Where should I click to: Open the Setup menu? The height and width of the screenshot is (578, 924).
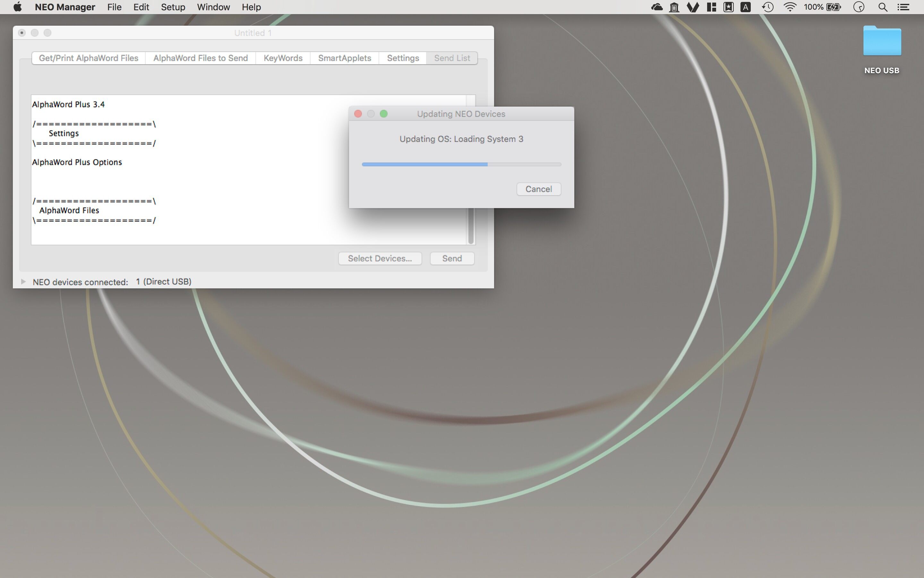[173, 7]
